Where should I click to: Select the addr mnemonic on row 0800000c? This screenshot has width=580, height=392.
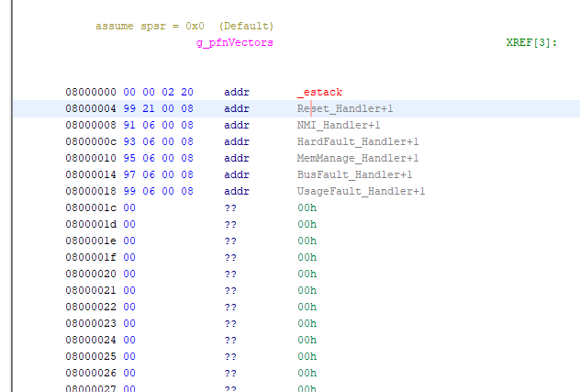[236, 142]
